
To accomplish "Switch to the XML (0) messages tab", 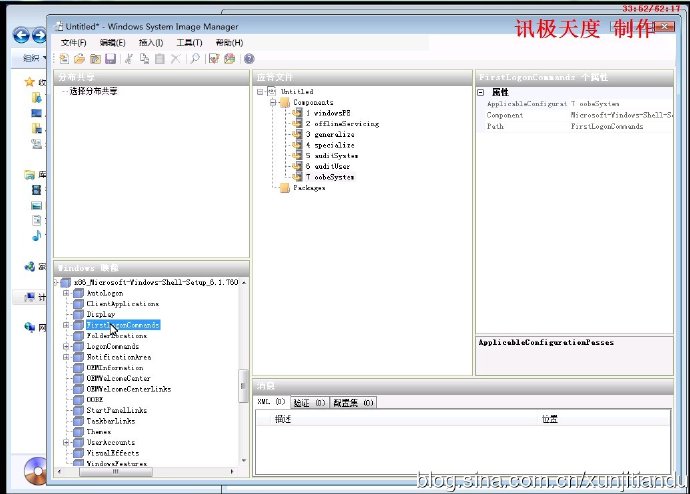I will 271,402.
